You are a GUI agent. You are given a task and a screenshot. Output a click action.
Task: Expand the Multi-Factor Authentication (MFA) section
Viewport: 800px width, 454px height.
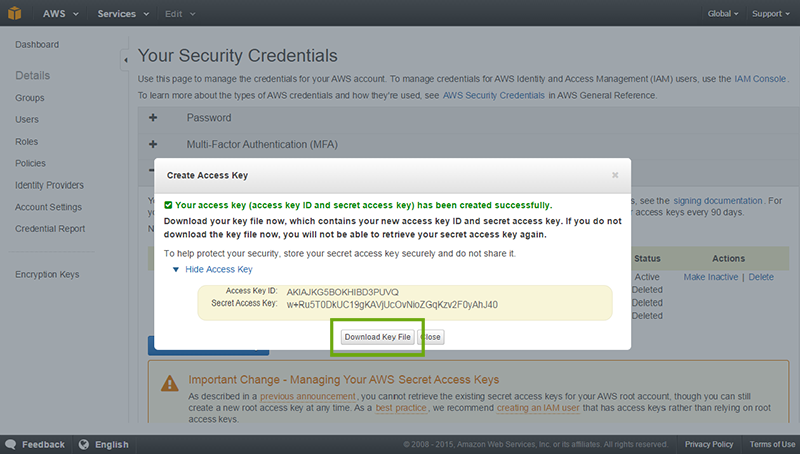tap(153, 143)
